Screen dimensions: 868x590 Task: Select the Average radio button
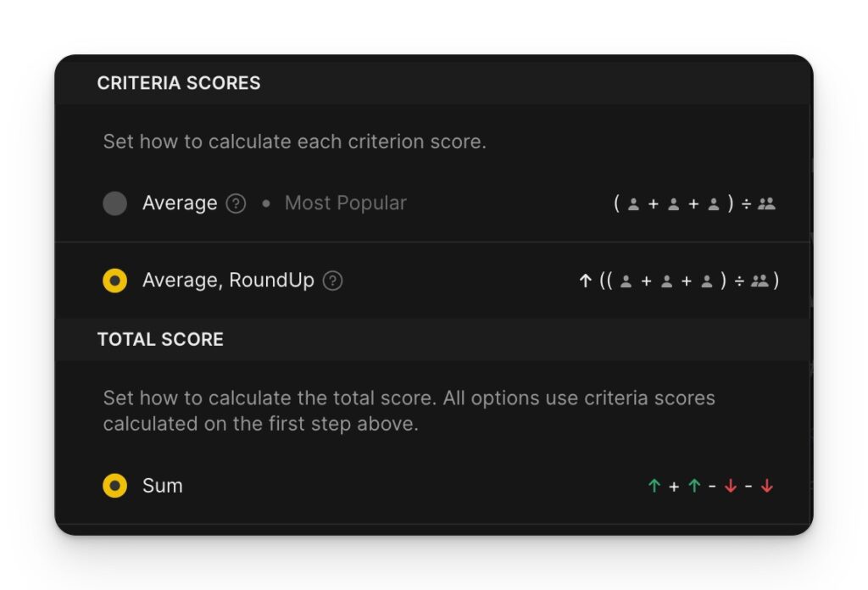click(x=114, y=203)
